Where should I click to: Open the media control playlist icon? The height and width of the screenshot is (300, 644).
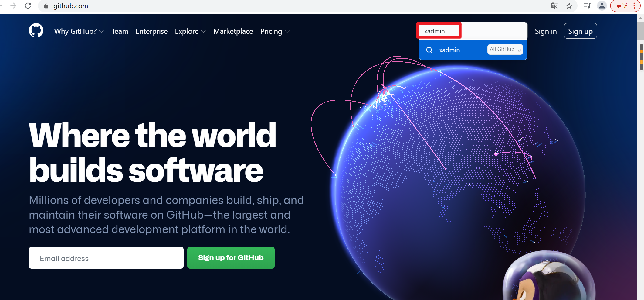587,6
